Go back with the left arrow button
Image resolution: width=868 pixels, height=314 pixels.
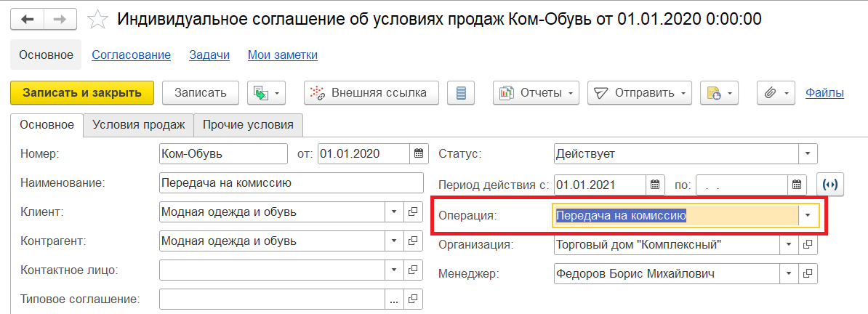(27, 19)
